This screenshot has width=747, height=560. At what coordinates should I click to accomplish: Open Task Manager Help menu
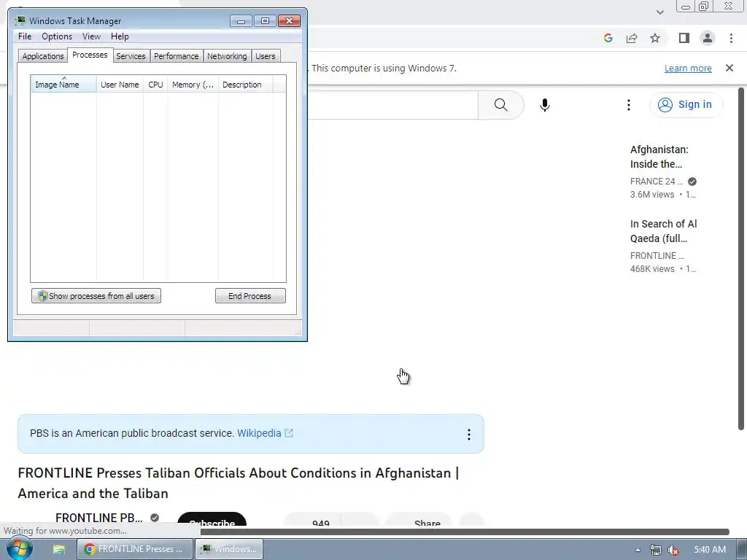tap(120, 36)
